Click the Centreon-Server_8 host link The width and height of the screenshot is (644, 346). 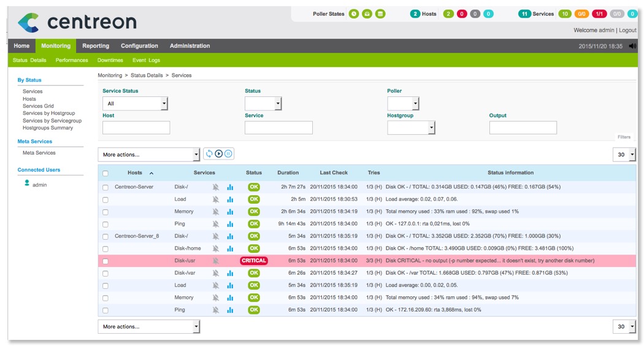(137, 236)
